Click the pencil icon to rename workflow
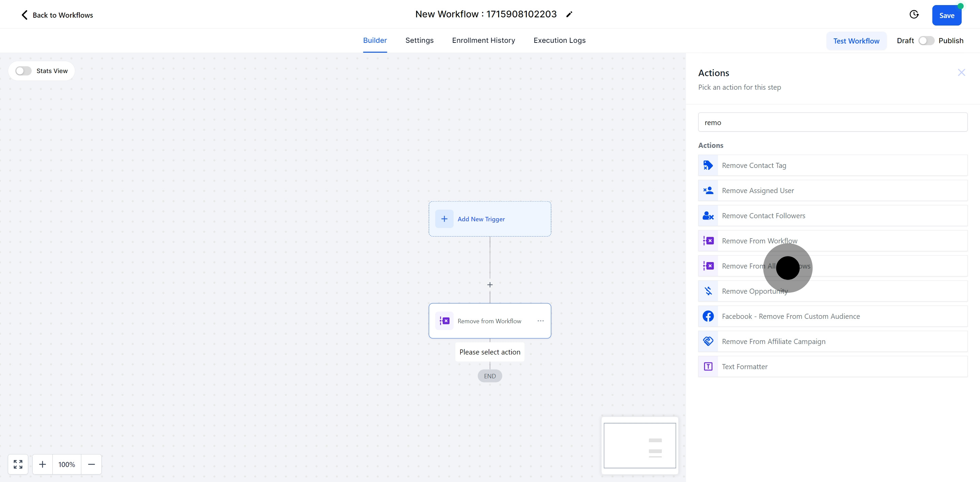This screenshot has width=980, height=482. point(569,14)
